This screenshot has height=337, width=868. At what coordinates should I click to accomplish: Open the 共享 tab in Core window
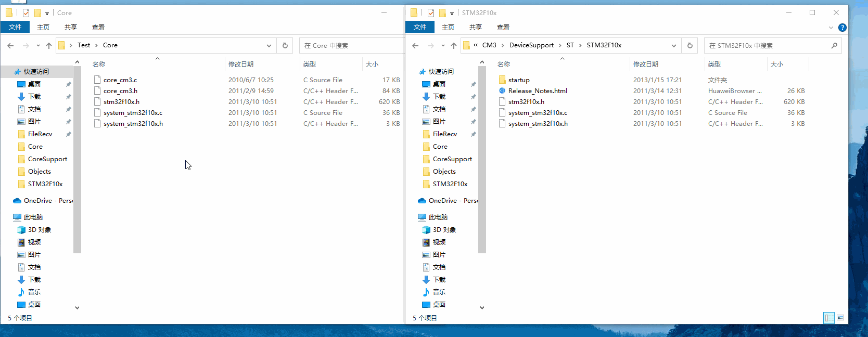coord(71,27)
